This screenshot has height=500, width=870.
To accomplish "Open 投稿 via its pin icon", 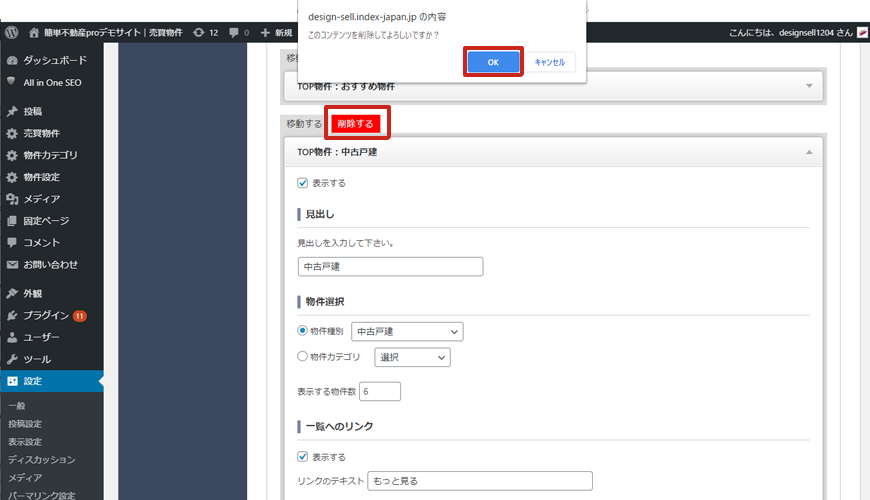I will [12, 111].
